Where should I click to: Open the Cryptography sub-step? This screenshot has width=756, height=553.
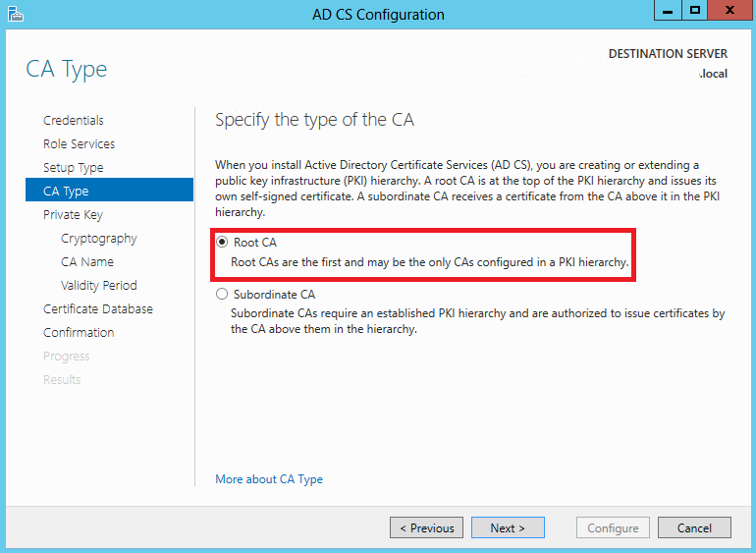(x=99, y=239)
